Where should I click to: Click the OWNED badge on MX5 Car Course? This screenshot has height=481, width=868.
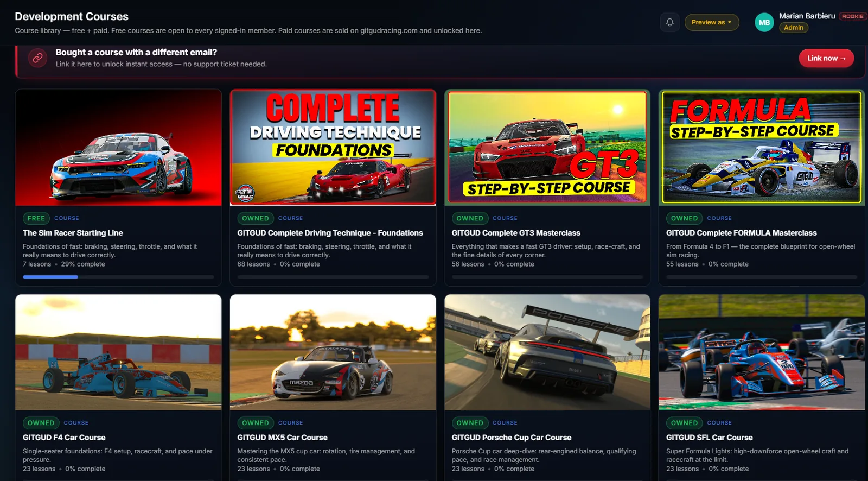coord(255,423)
